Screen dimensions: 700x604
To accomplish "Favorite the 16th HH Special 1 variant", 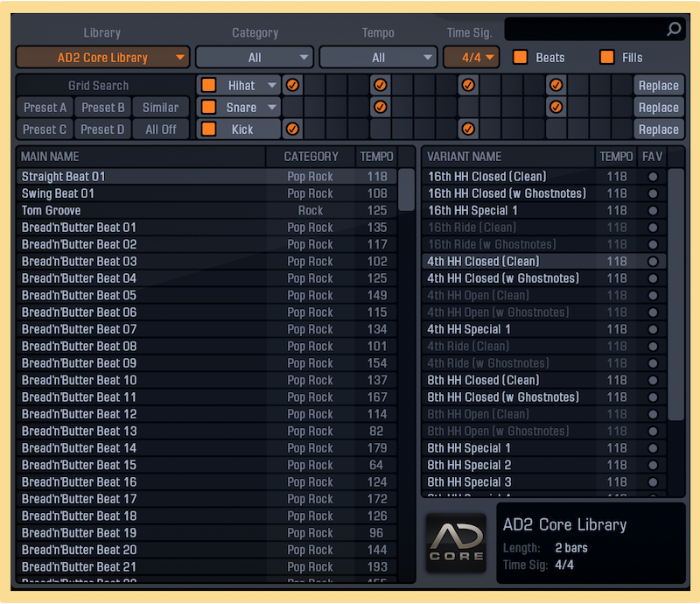I will coord(653,210).
